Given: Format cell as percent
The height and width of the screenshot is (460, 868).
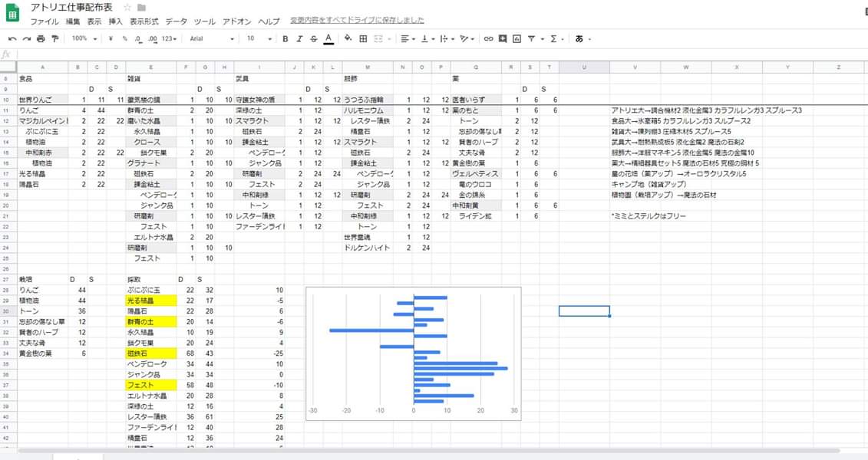Looking at the screenshot, I should [x=124, y=38].
